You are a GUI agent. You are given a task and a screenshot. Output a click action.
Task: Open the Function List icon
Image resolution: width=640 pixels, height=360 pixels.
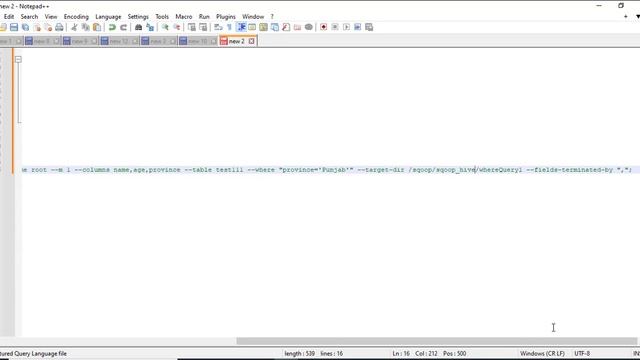(286, 27)
